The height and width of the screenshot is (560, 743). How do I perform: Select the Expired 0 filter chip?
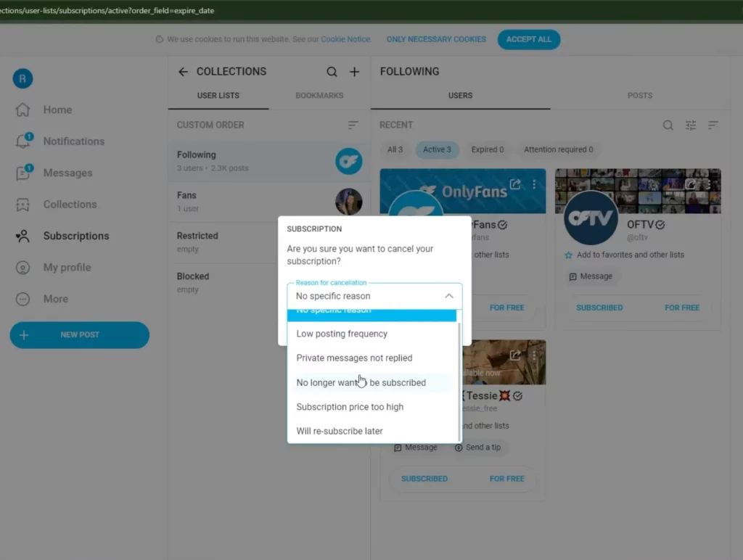(488, 149)
